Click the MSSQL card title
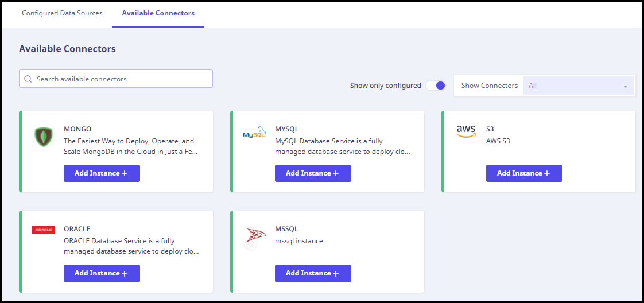The height and width of the screenshot is (303, 644). (286, 229)
